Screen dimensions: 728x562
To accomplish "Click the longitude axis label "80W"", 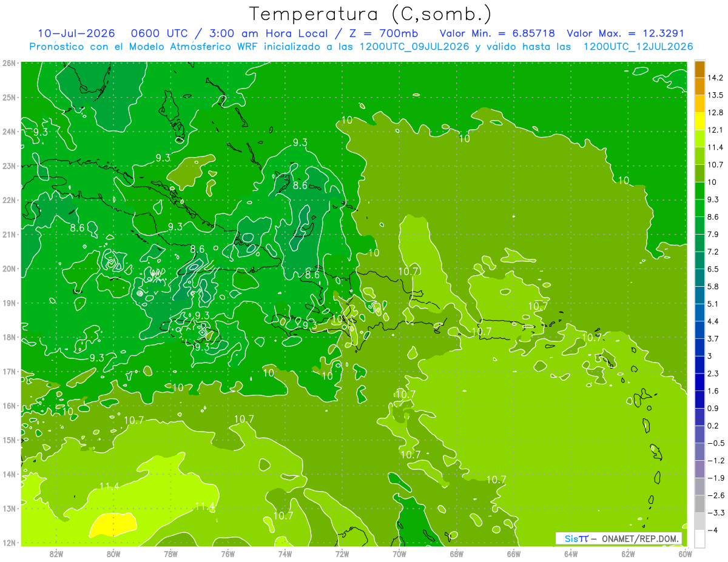I will pyautogui.click(x=113, y=554).
